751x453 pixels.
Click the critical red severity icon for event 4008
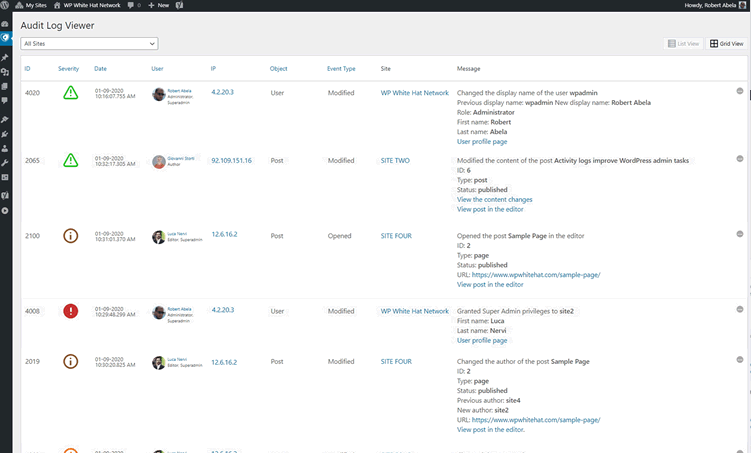coord(71,312)
